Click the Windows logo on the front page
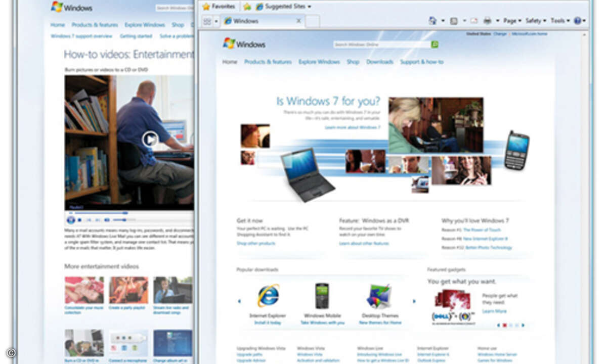 244,43
